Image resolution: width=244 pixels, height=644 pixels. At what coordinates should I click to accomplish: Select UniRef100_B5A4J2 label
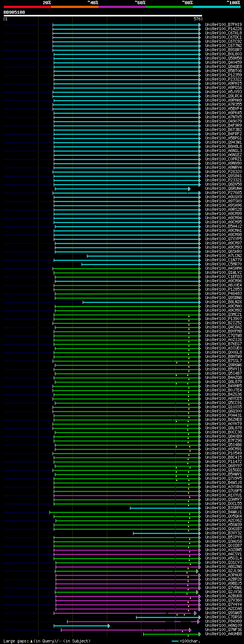223,226
